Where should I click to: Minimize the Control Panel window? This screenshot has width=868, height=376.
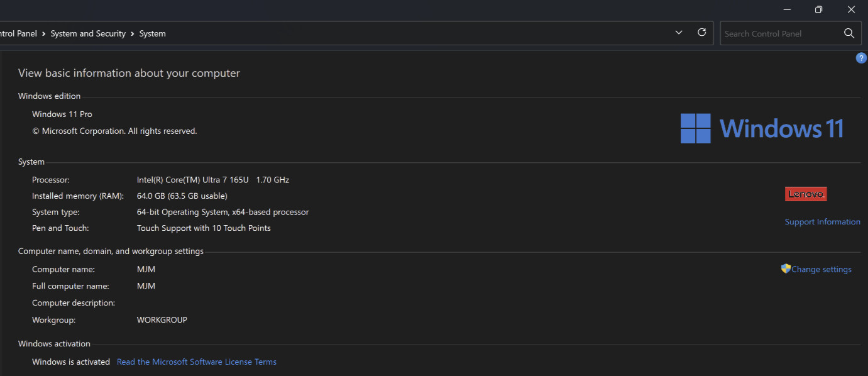[x=786, y=9]
